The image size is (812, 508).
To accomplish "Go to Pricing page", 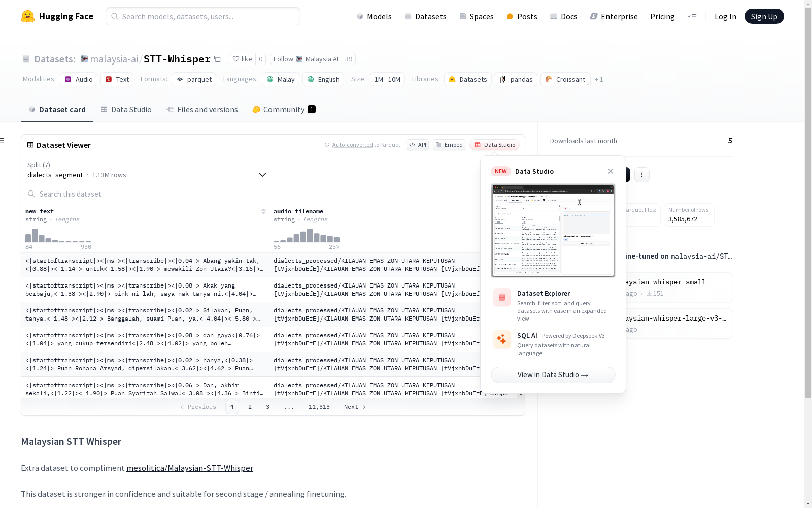I will [x=662, y=16].
